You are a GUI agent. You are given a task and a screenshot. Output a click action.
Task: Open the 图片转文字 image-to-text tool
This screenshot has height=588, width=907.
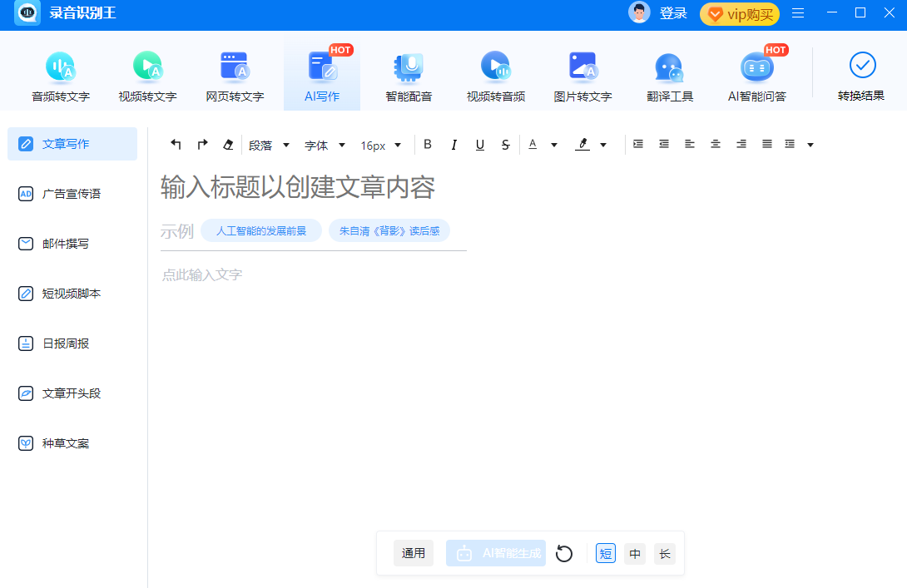582,76
